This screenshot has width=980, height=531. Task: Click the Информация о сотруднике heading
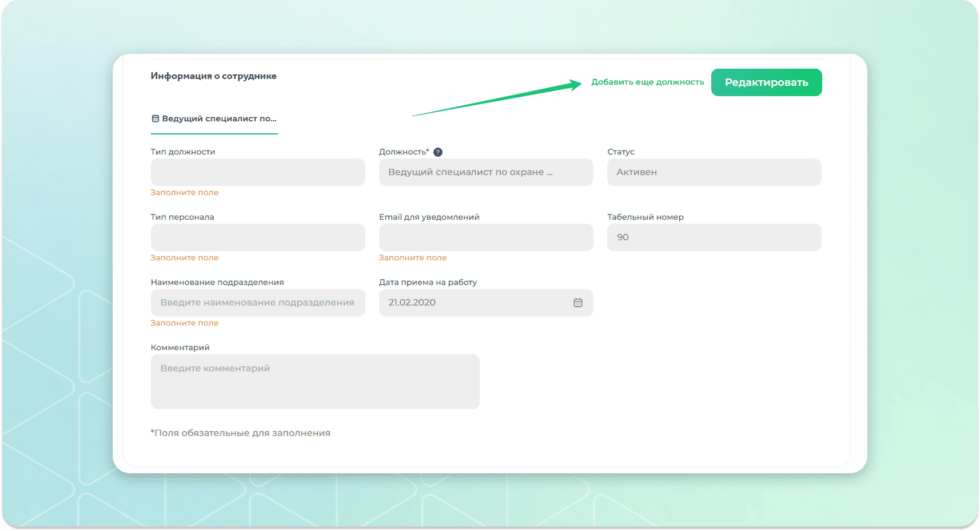214,76
